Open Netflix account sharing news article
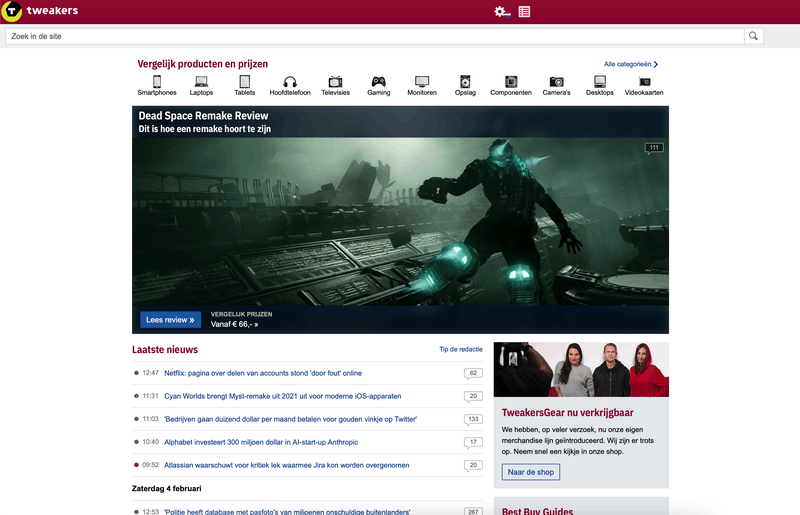800x515 pixels. click(x=263, y=373)
